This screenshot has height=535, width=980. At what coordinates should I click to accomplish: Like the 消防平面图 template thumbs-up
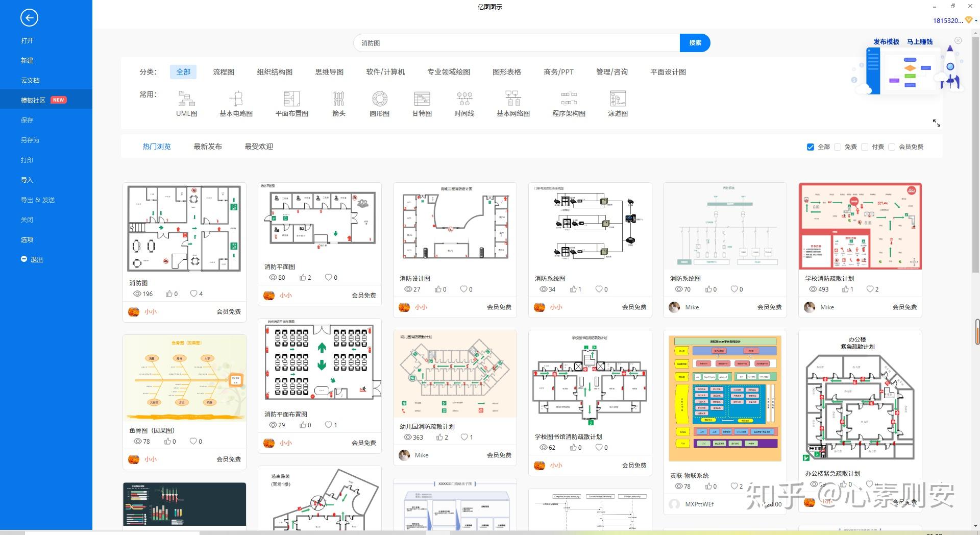click(303, 278)
